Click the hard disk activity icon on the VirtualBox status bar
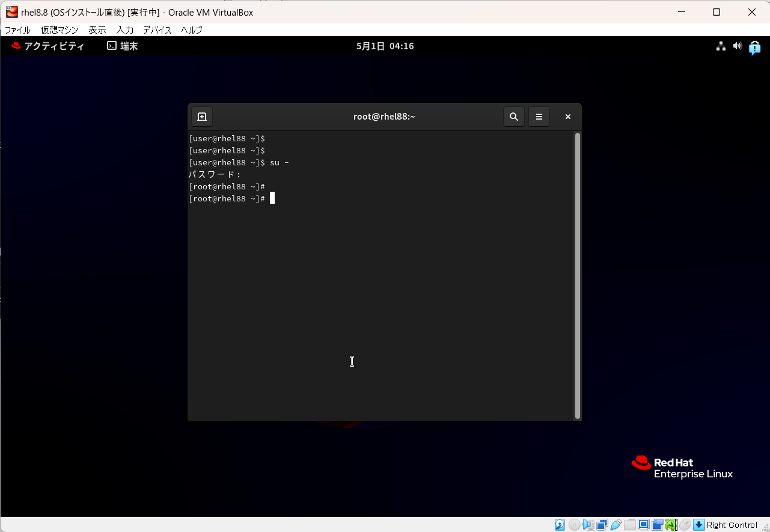This screenshot has width=770, height=532. coord(560,524)
